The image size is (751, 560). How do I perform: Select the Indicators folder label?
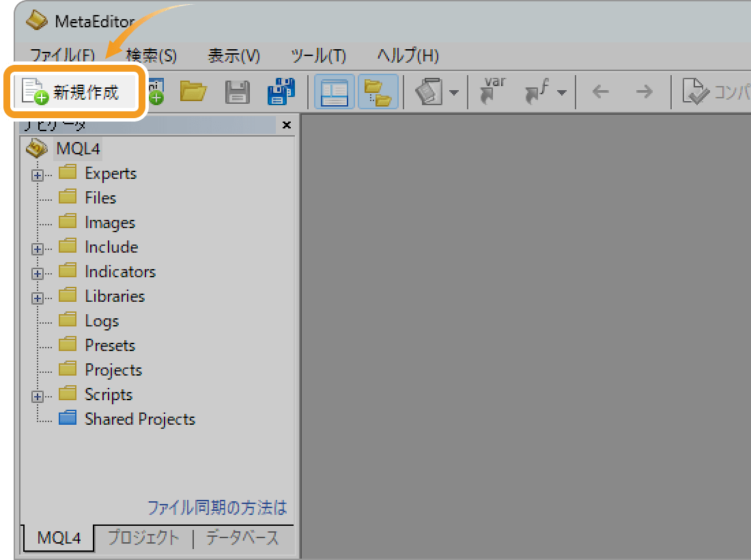click(x=120, y=272)
